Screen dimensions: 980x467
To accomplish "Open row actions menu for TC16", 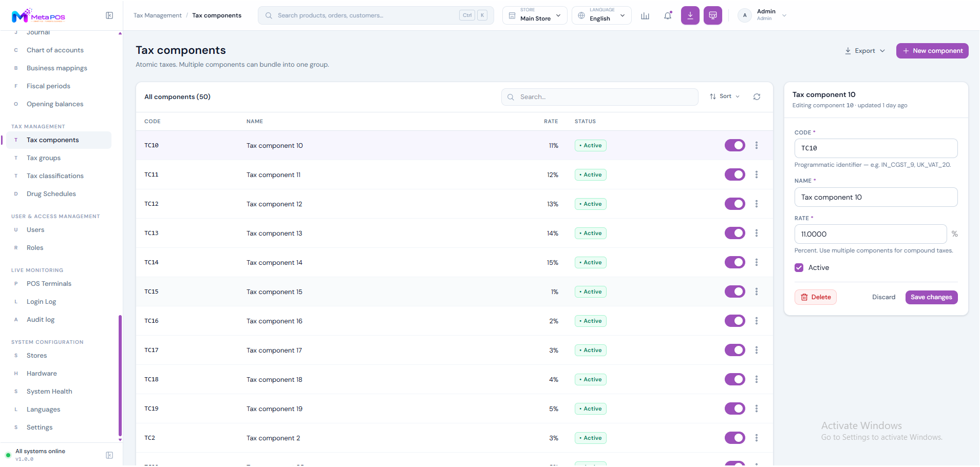I will pos(757,321).
